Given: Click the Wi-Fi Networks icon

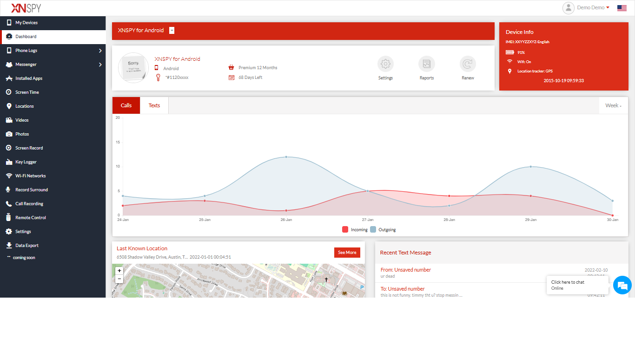Looking at the screenshot, I should 9,176.
